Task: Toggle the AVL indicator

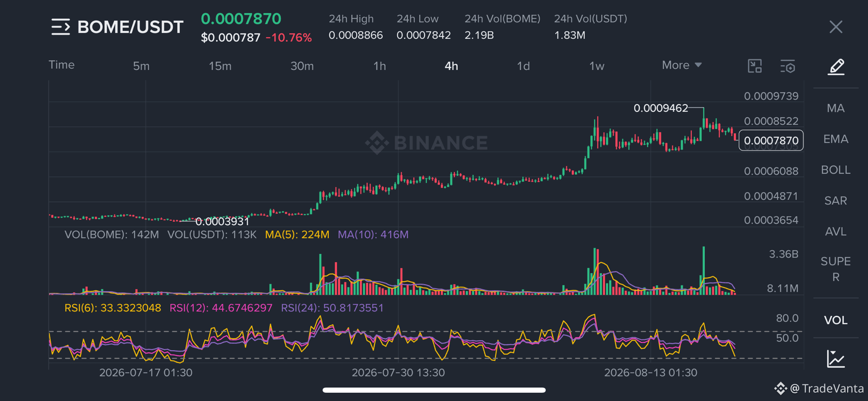Action: pos(836,231)
